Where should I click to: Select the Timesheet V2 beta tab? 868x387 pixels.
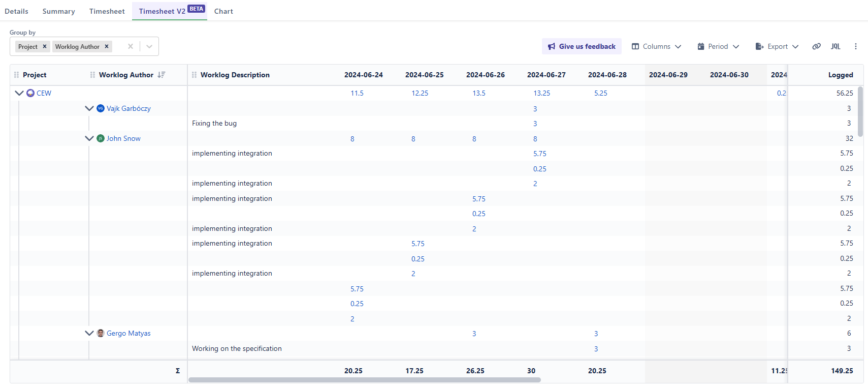(170, 11)
